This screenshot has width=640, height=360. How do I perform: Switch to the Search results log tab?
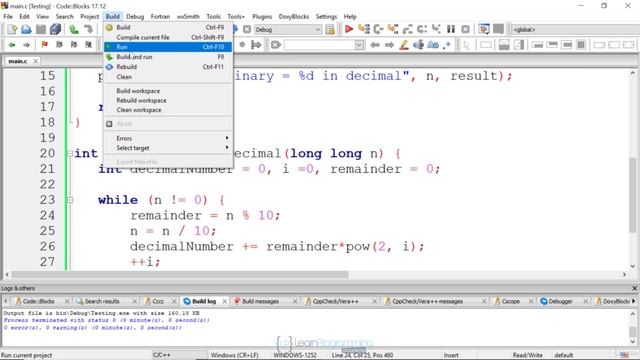[102, 301]
